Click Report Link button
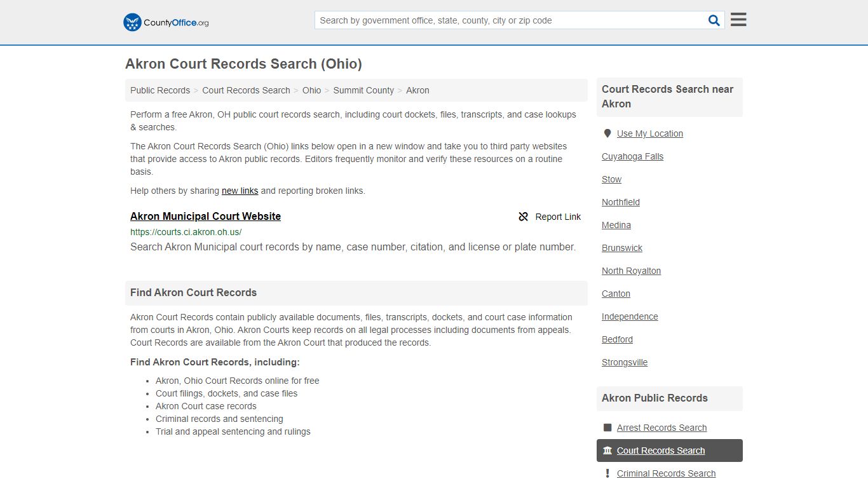Screen dimensions: 868x488 [x=550, y=217]
